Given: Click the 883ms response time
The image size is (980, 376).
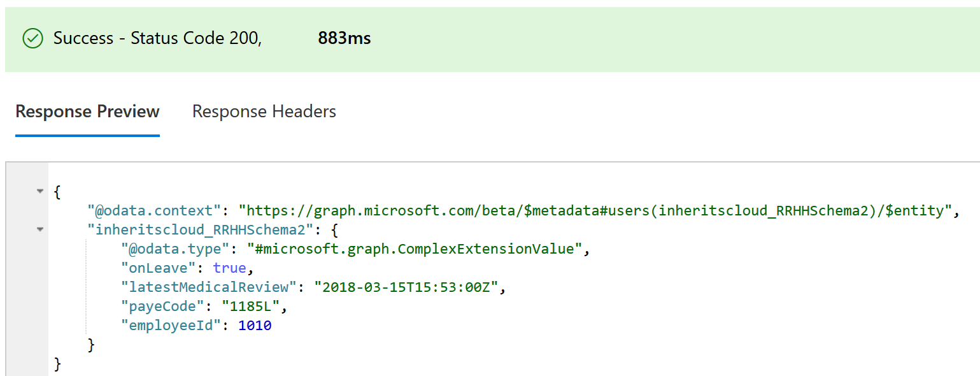Looking at the screenshot, I should [344, 39].
